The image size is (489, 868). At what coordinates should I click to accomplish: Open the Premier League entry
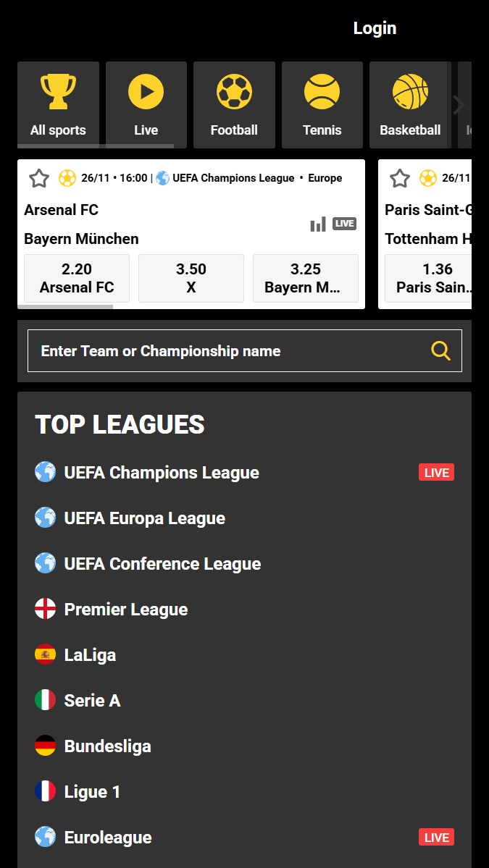[125, 609]
